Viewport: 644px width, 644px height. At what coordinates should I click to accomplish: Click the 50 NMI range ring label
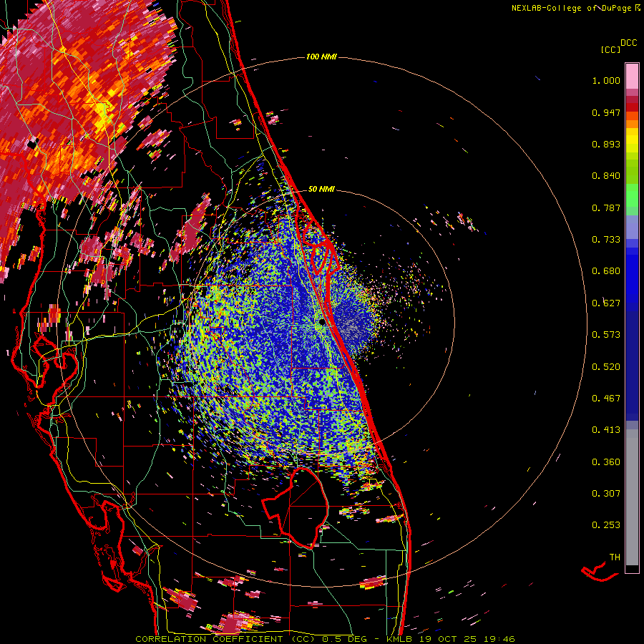(321, 189)
